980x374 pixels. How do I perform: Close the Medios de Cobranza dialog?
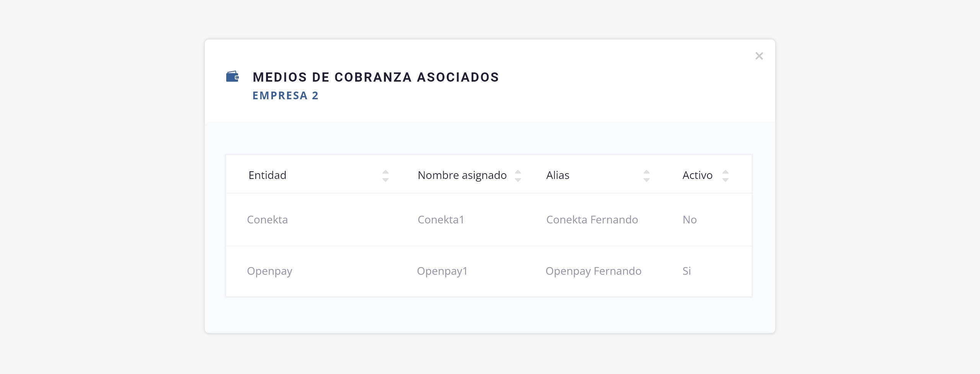coord(759,56)
